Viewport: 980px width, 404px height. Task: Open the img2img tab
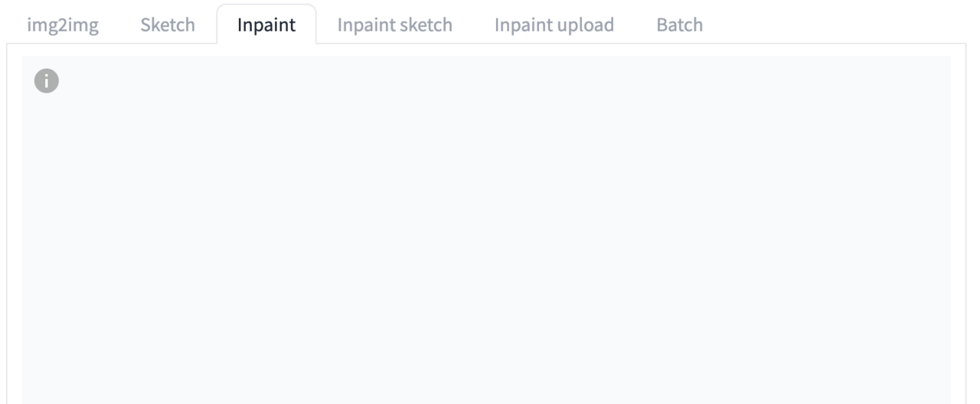(x=63, y=24)
